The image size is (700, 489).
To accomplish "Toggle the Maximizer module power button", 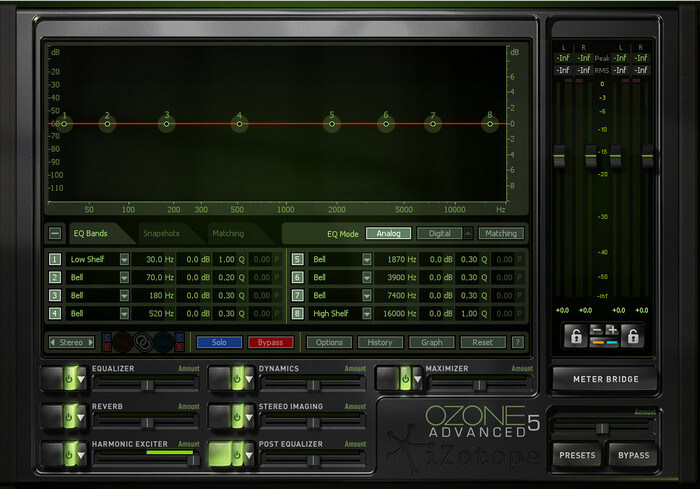I will click(406, 378).
